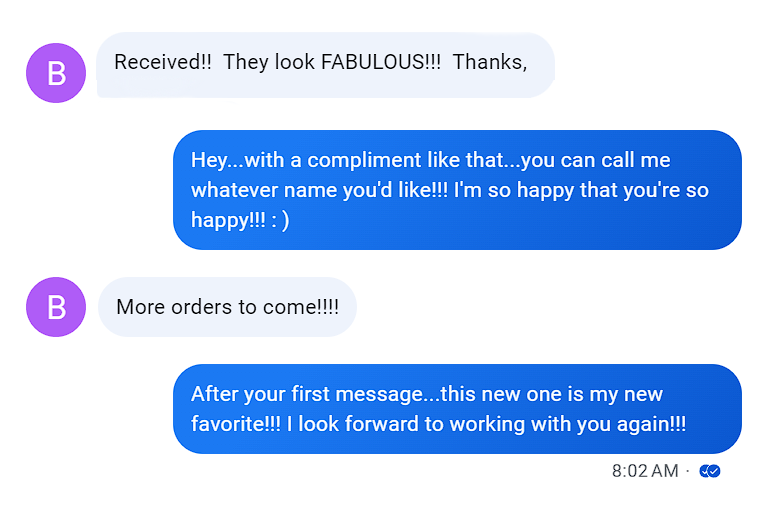Click the word "favorite!!!" in the last reply
The height and width of the screenshot is (505, 760).
236,424
